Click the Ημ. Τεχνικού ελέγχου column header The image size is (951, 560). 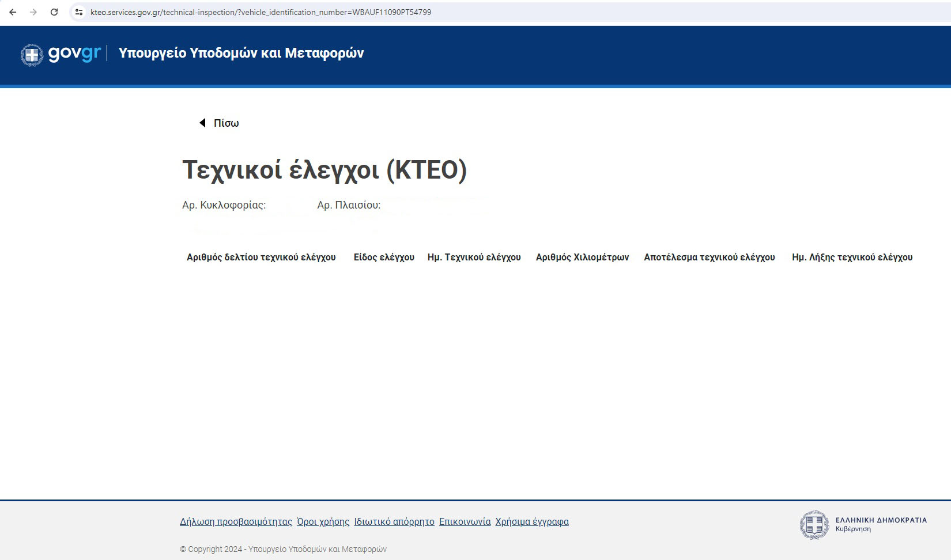(474, 258)
